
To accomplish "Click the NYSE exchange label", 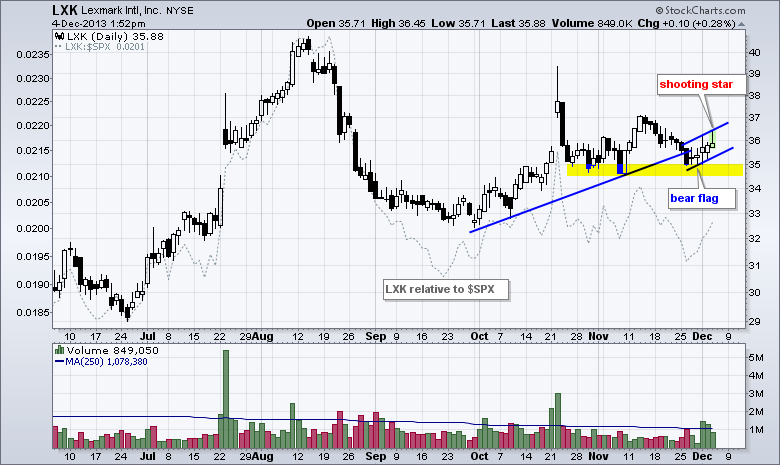I will 180,10.
